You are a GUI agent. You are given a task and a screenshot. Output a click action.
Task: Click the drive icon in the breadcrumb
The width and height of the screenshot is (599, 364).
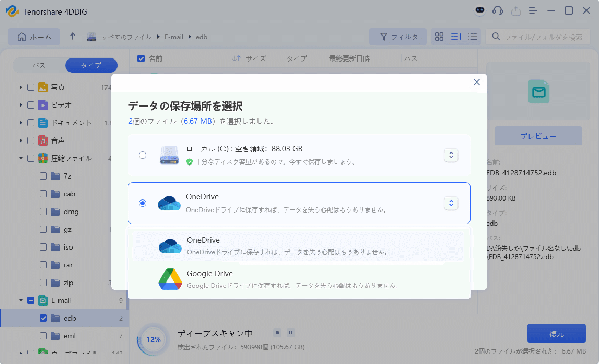click(91, 37)
